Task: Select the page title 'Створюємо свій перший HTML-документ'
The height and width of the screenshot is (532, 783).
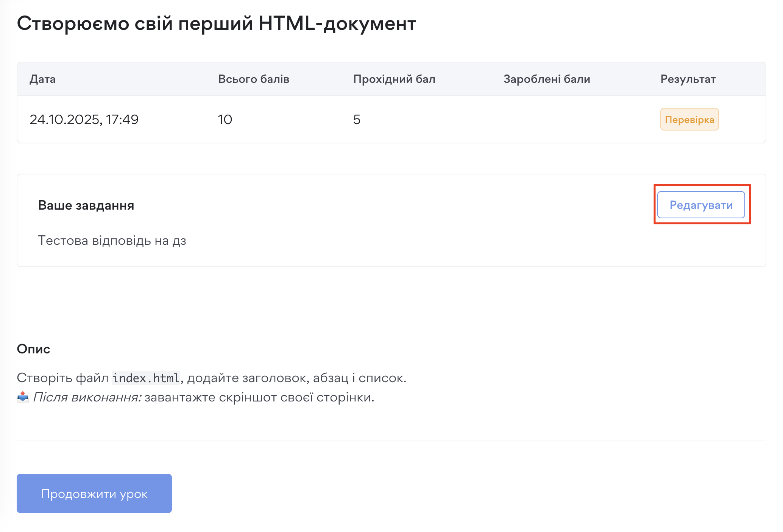Action: pos(216,24)
